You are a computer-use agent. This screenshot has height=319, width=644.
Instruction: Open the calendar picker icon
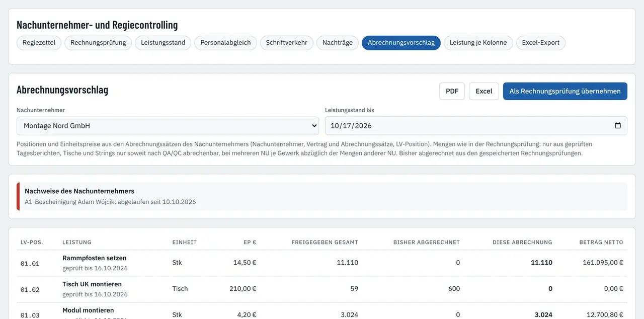pos(618,126)
